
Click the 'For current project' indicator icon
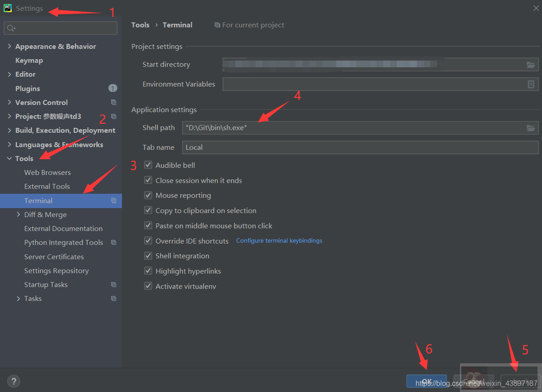tap(218, 25)
